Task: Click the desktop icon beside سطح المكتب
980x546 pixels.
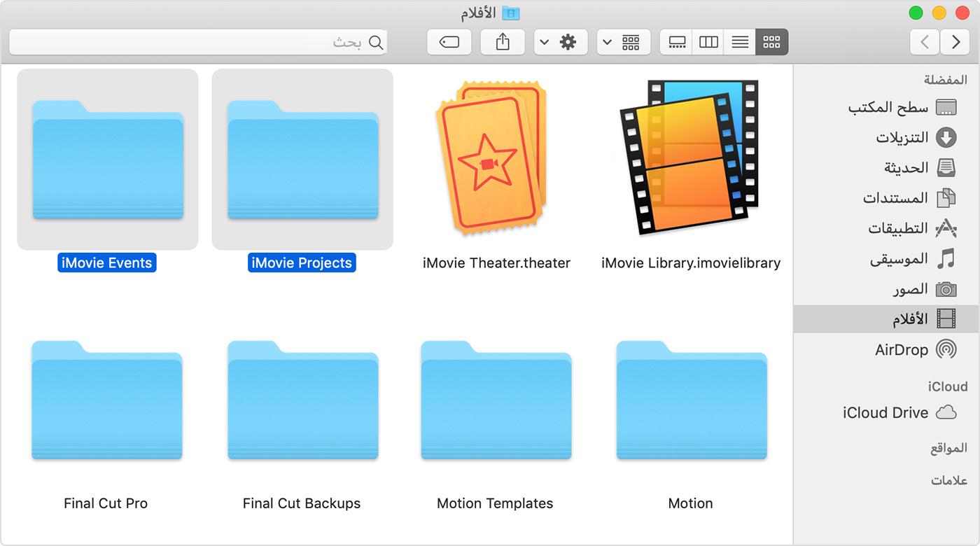Action: point(946,108)
